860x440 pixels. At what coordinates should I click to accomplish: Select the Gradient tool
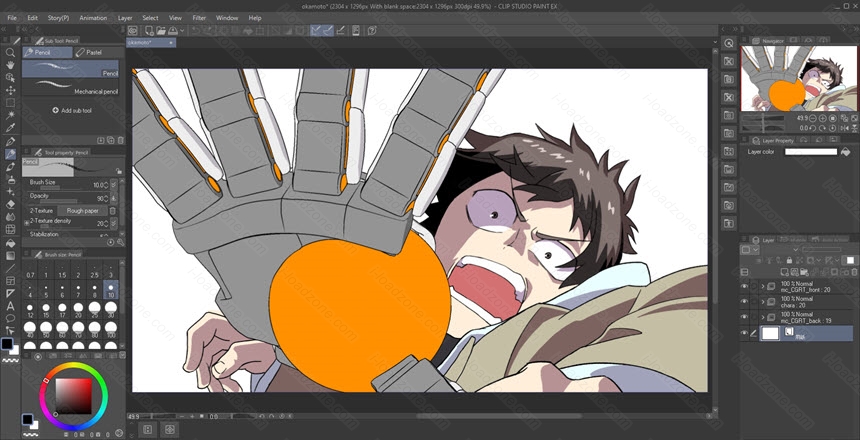coord(10,255)
